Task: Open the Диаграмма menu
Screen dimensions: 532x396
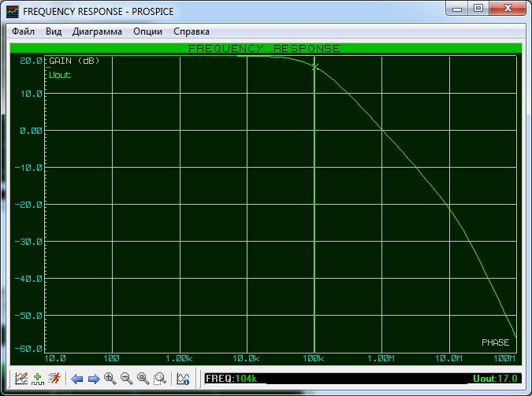Action: [x=97, y=31]
